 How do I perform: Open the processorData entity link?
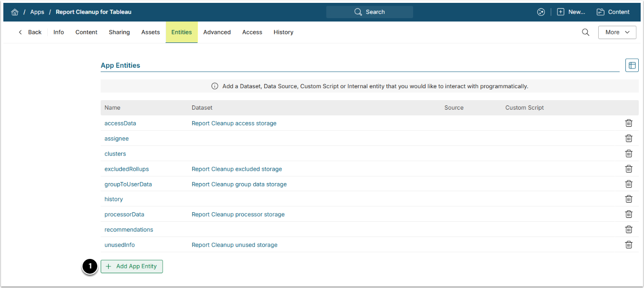click(x=124, y=215)
